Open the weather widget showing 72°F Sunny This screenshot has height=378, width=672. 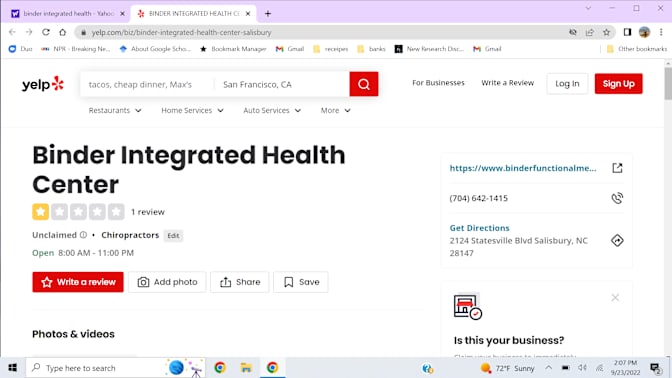tap(507, 368)
